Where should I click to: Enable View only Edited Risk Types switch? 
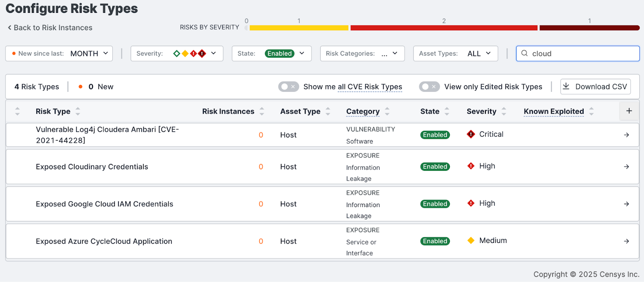click(429, 87)
